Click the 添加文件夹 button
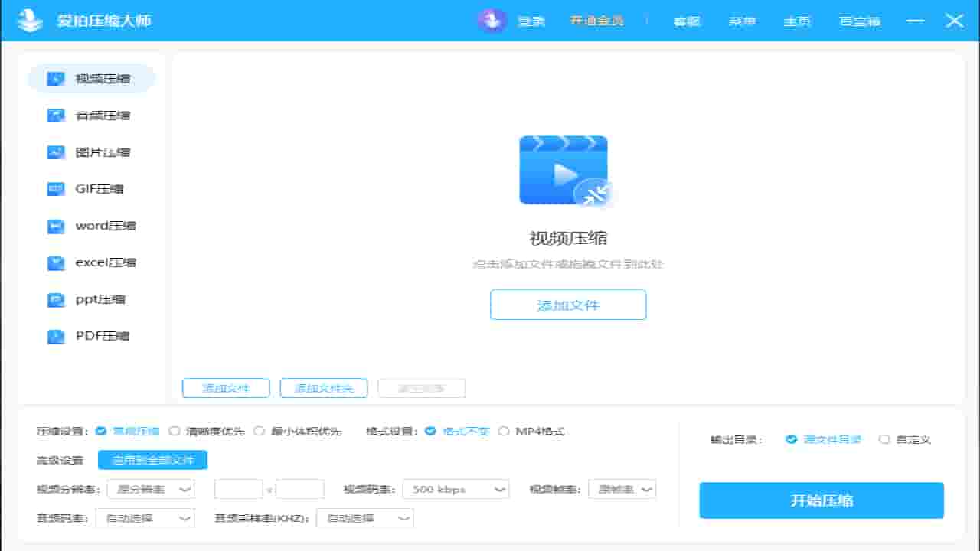Viewport: 980px width, 551px height. click(324, 388)
